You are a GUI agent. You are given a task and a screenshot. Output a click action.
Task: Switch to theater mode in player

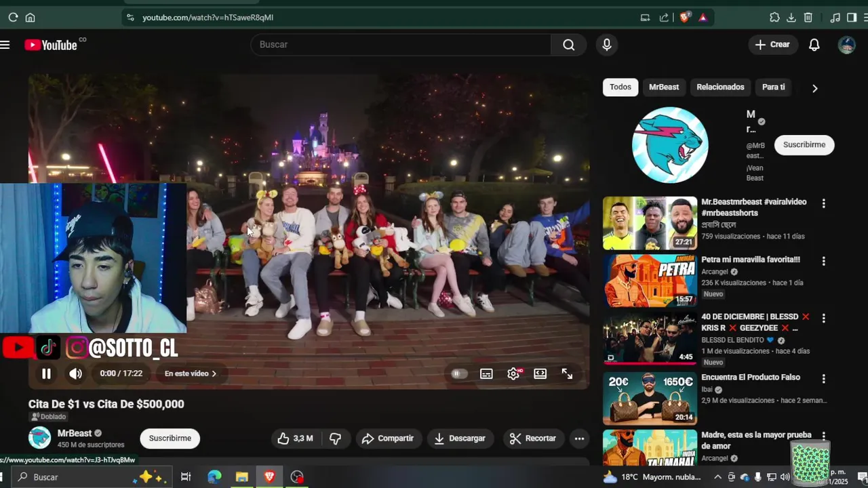[540, 373]
